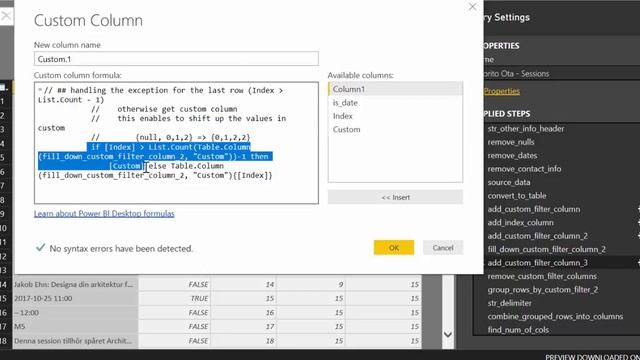Select Column1 in Available columns
The height and width of the screenshot is (360, 640).
[396, 89]
